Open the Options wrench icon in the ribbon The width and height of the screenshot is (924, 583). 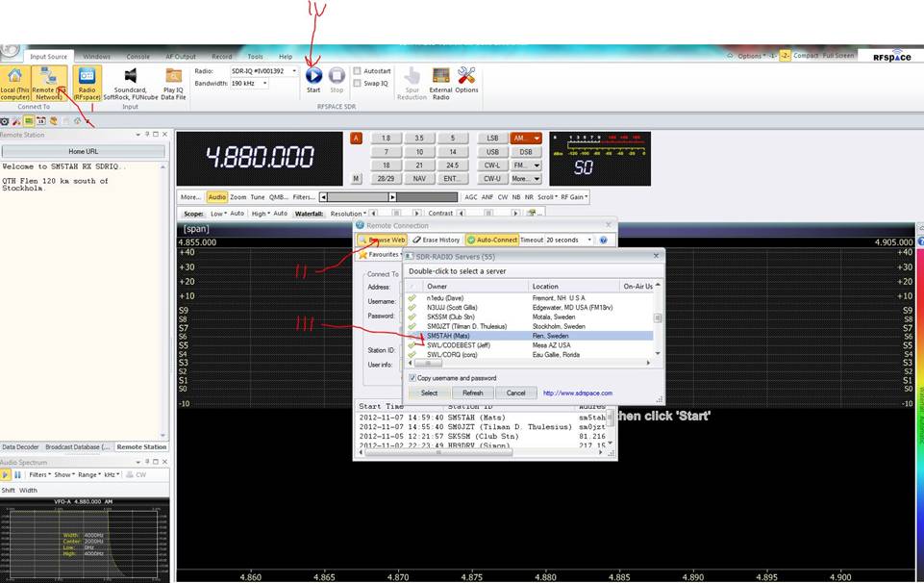(466, 80)
